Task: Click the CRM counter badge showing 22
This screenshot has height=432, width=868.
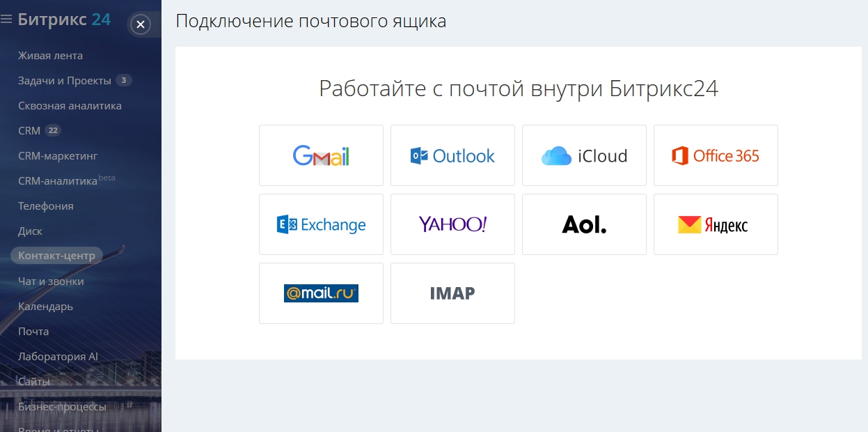Action: pos(53,131)
